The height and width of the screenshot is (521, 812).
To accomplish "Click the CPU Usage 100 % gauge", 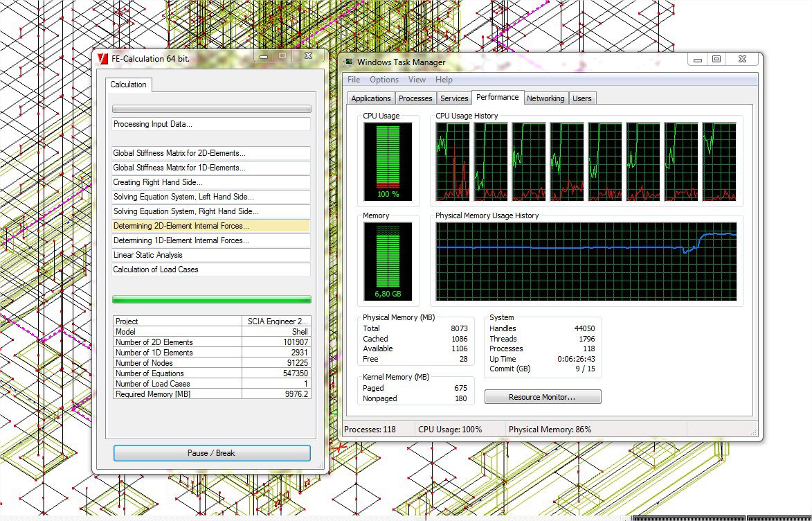I will 388,161.
